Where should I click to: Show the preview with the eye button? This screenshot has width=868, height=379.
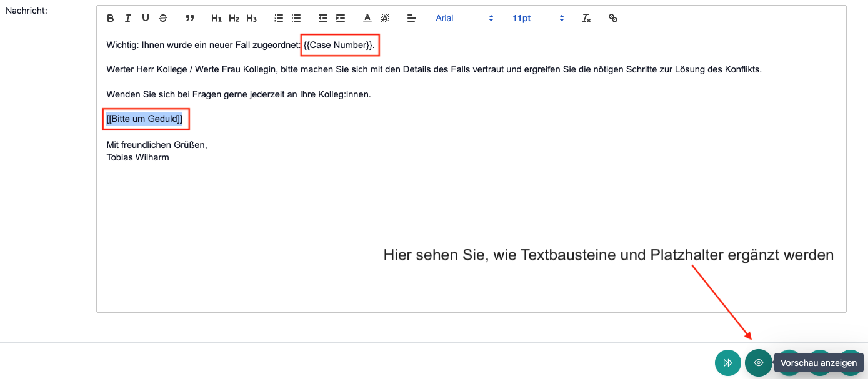pos(759,363)
